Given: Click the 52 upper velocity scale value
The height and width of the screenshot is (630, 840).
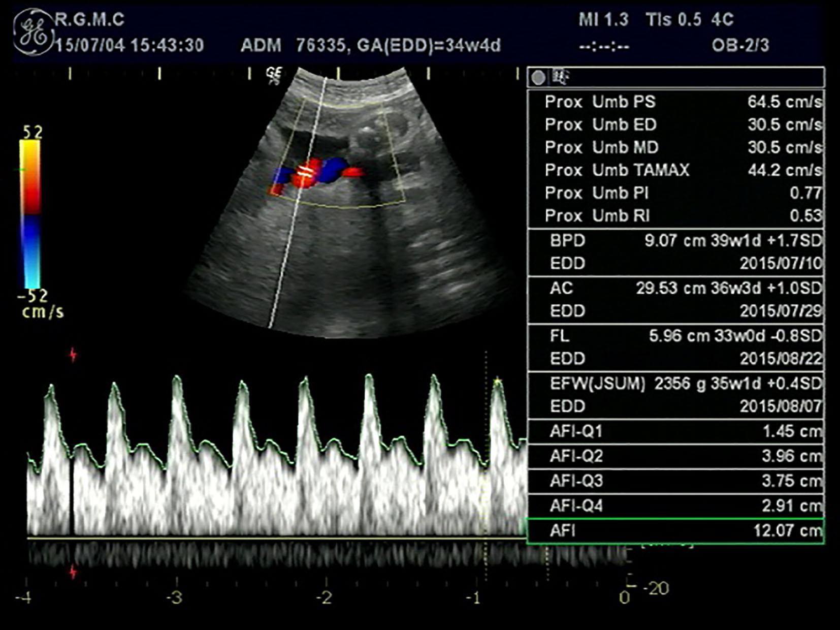Looking at the screenshot, I should [x=33, y=133].
